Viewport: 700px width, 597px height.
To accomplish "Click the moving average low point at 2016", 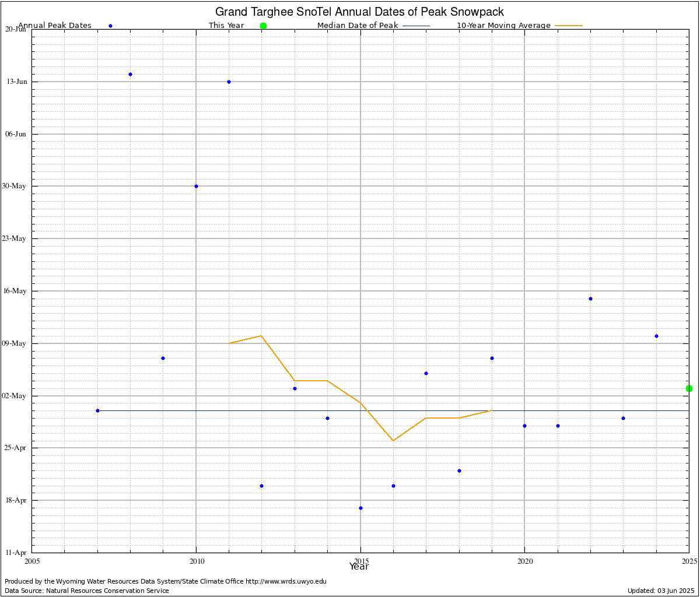I will [x=393, y=441].
